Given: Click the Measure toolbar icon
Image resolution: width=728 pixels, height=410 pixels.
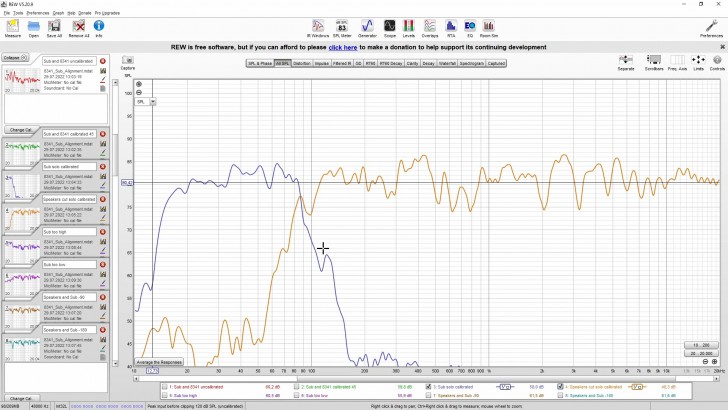Looking at the screenshot, I should point(13,29).
